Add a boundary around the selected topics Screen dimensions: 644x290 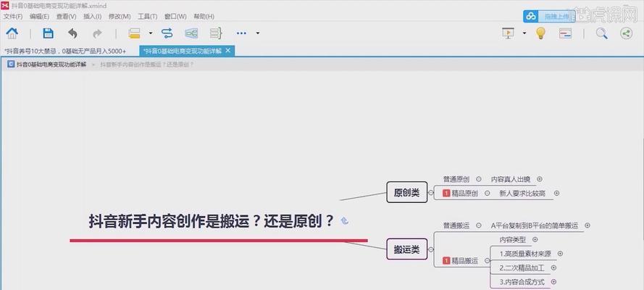pyautogui.click(x=191, y=33)
